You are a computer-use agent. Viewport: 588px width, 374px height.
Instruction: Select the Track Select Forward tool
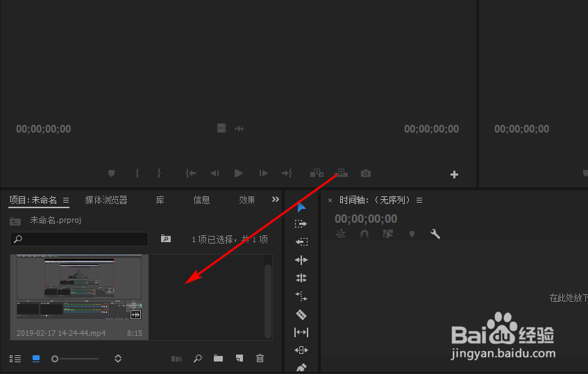click(x=301, y=224)
